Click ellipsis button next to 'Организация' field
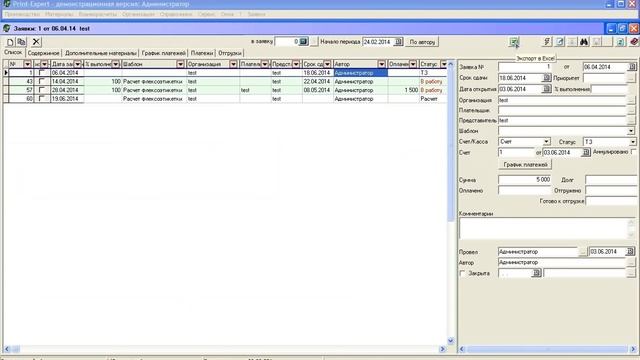 [x=631, y=100]
